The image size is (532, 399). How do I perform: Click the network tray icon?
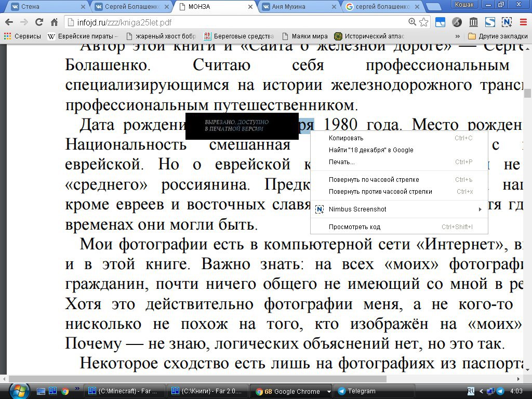[x=490, y=391]
